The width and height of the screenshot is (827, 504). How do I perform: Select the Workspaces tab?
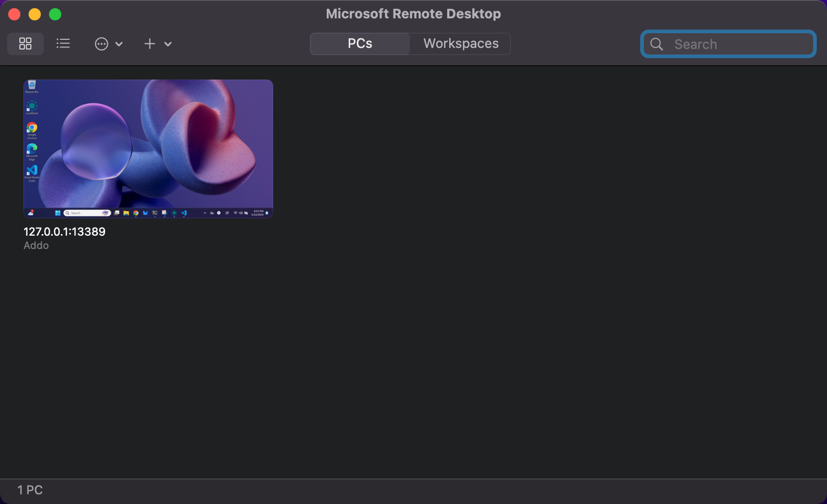click(x=461, y=44)
